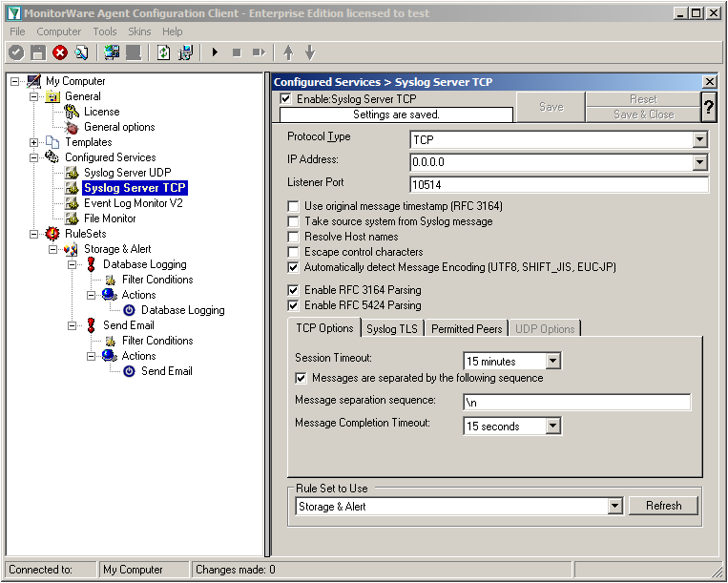Viewport: 728px width, 583px height.
Task: Uncheck Enable Syslog Server TCP
Action: tap(285, 99)
